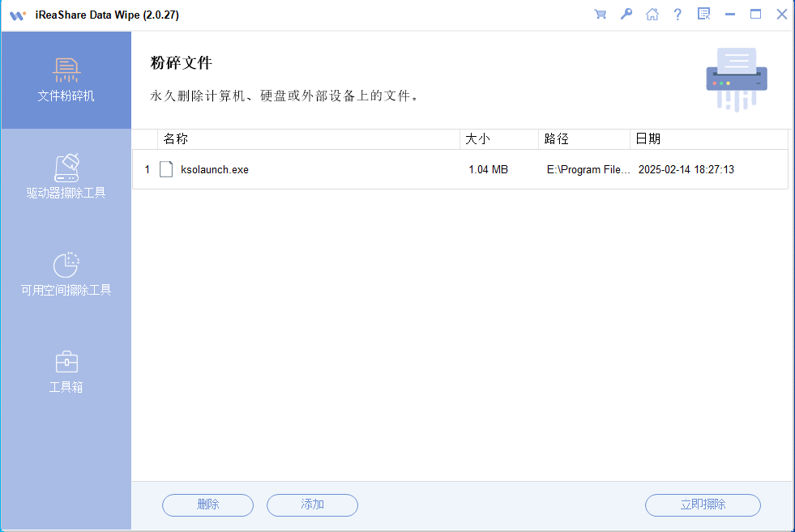Image resolution: width=795 pixels, height=532 pixels.
Task: Maximize the Data Wipe window
Action: (755, 15)
